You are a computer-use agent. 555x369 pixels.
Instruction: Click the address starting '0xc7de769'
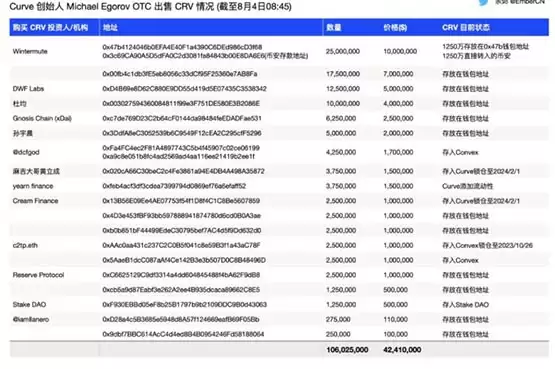(182, 119)
